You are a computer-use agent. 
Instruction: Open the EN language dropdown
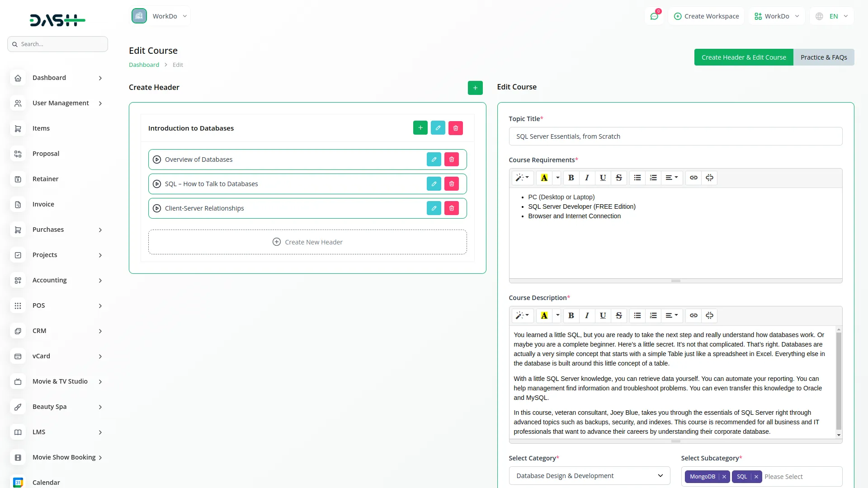tap(833, 16)
